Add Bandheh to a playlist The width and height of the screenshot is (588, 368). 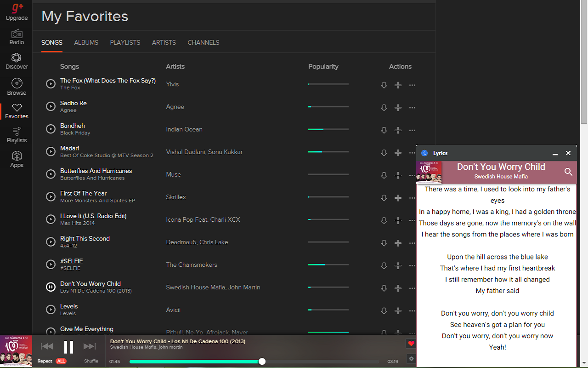click(x=398, y=130)
